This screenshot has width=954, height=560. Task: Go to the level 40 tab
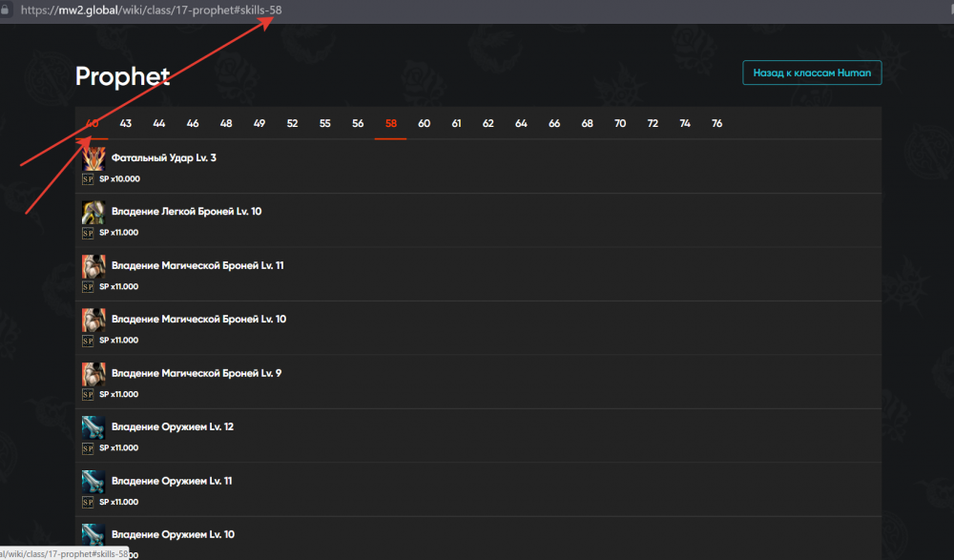[x=92, y=124]
